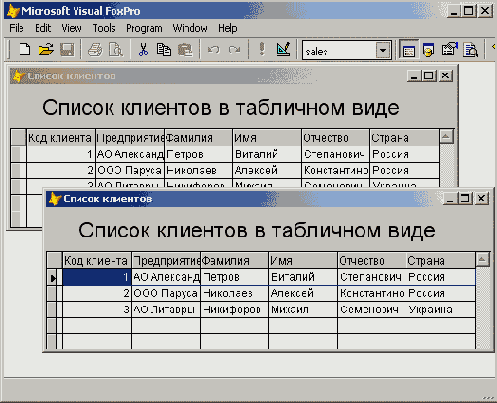This screenshot has height=403, width=497.
Task: Click the record selector of row 2 in front grid
Action: click(x=52, y=293)
